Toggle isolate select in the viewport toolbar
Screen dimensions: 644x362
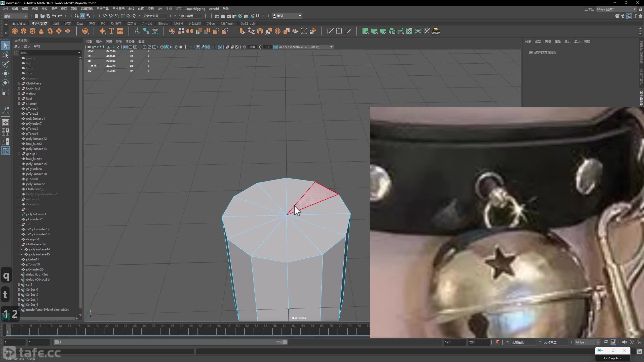(220, 47)
